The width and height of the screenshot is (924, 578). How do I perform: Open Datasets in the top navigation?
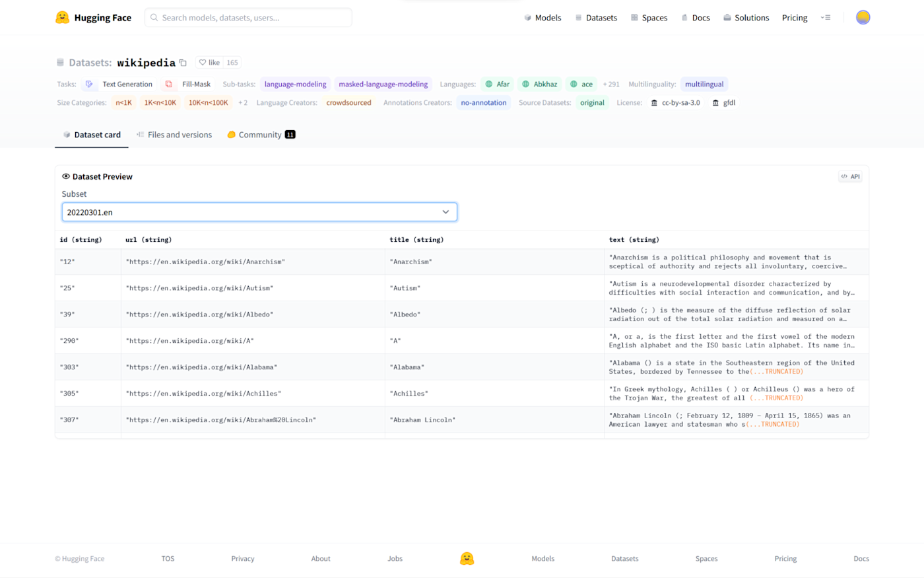596,18
